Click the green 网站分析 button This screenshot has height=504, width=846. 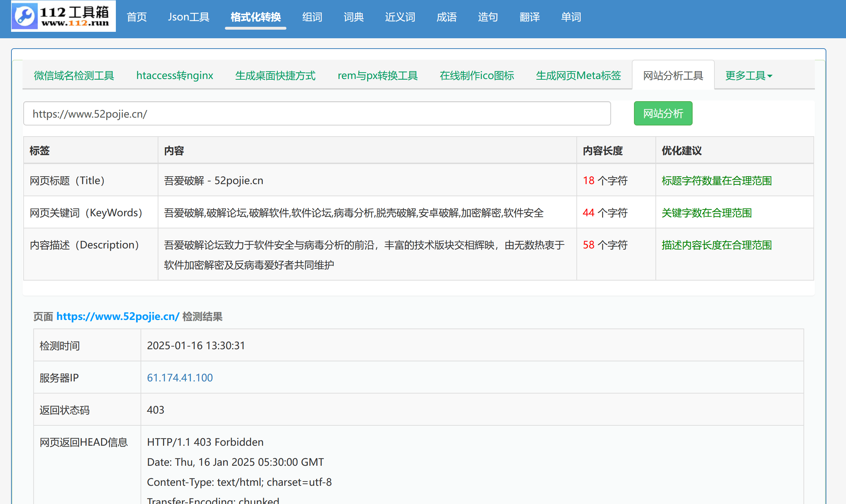[663, 114]
